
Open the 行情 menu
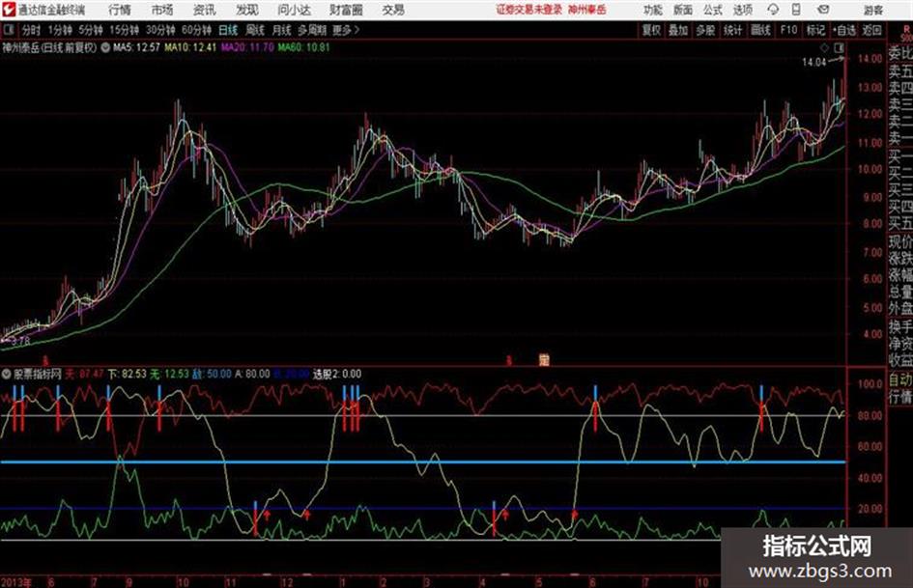(120, 10)
